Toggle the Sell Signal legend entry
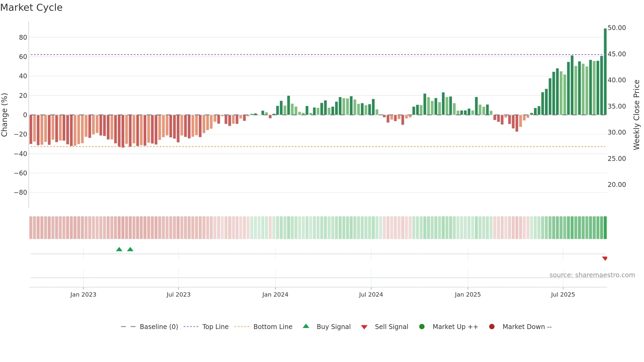This screenshot has width=644, height=362. pos(385,327)
